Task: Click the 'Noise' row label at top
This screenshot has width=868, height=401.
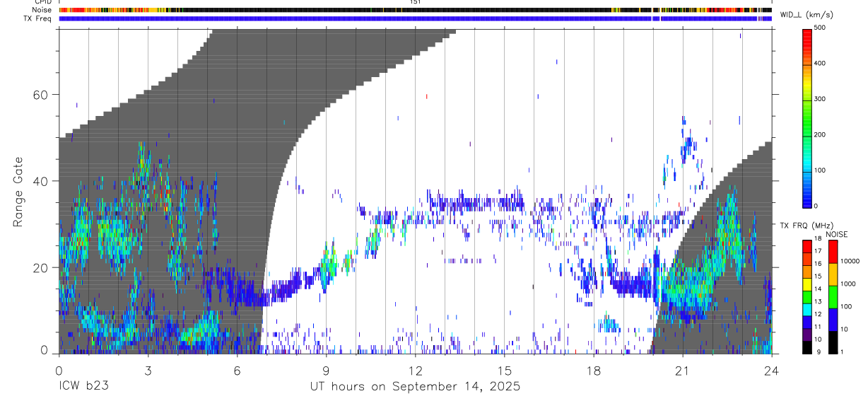Action: click(x=42, y=10)
